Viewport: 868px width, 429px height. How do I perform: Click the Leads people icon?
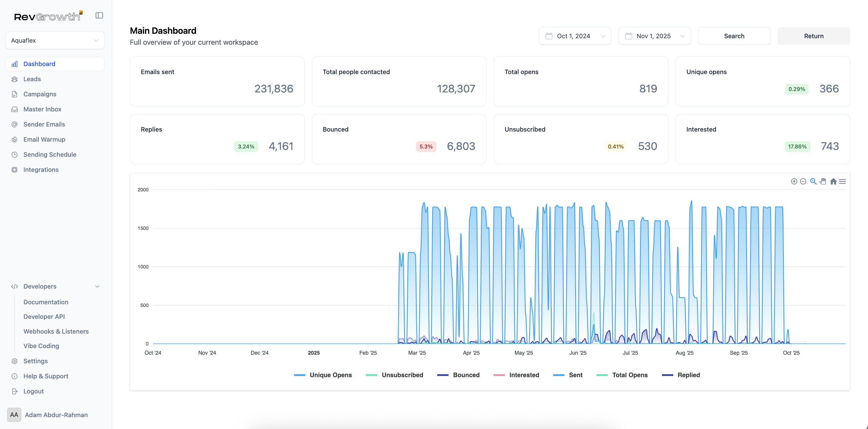(15, 79)
